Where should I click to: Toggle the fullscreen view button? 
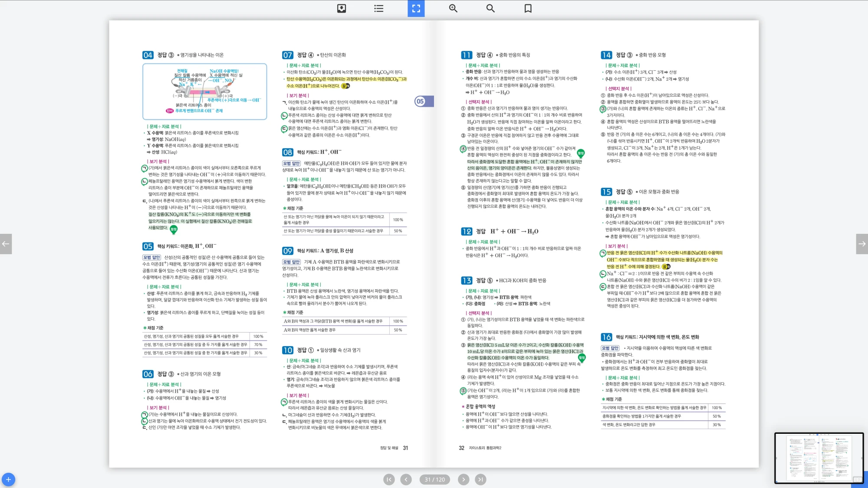[x=416, y=8]
